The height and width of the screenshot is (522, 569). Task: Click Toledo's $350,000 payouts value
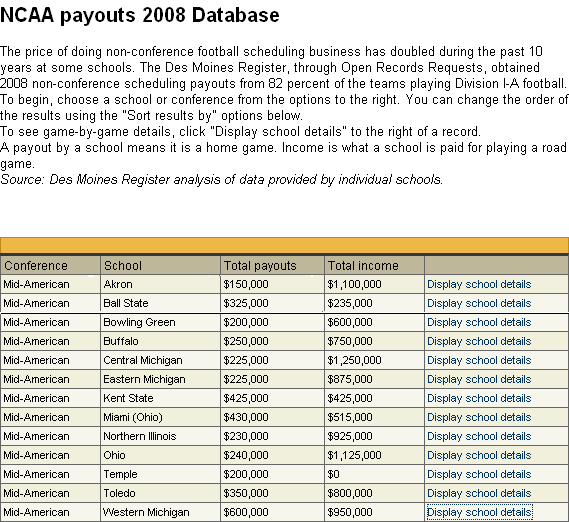(246, 493)
